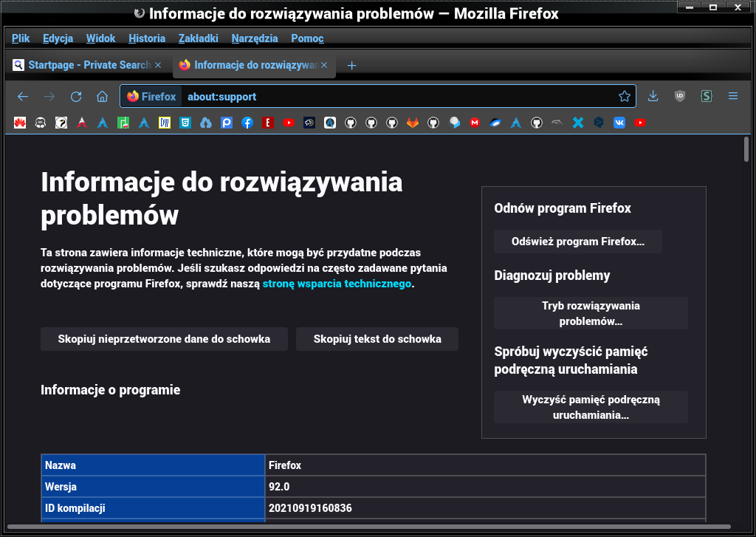This screenshot has height=537, width=756.
Task: Open the grey dolphin bookmark icon
Action: click(x=557, y=123)
